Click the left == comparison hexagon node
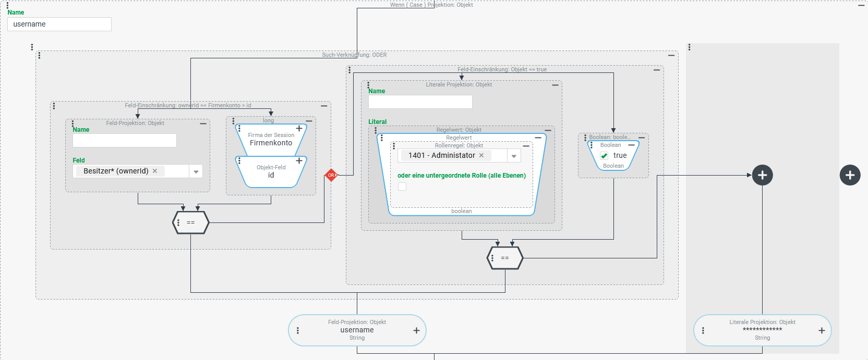868x360 pixels. pyautogui.click(x=191, y=222)
